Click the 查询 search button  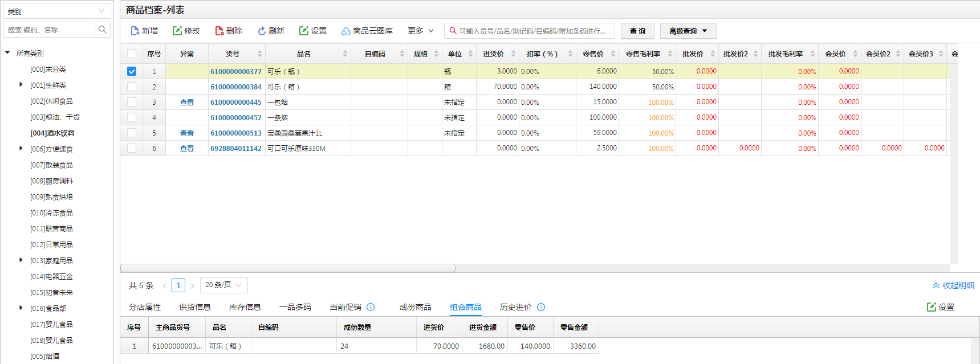pos(637,31)
